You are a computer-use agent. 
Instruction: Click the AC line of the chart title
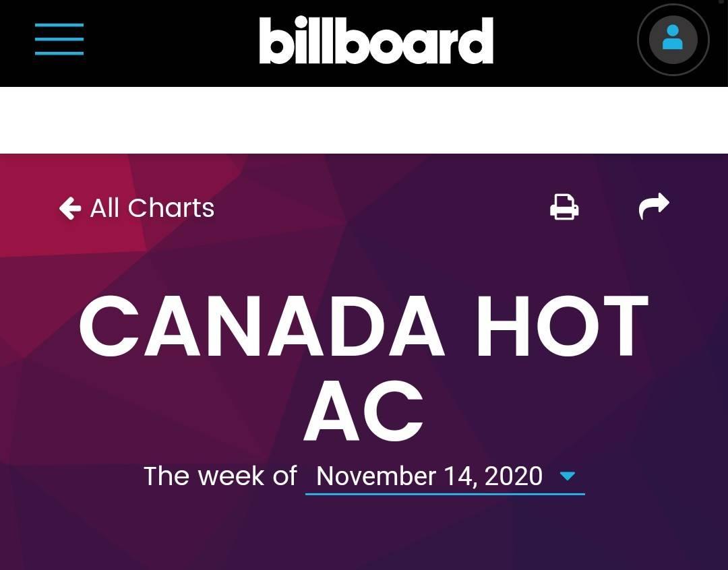[x=363, y=411]
